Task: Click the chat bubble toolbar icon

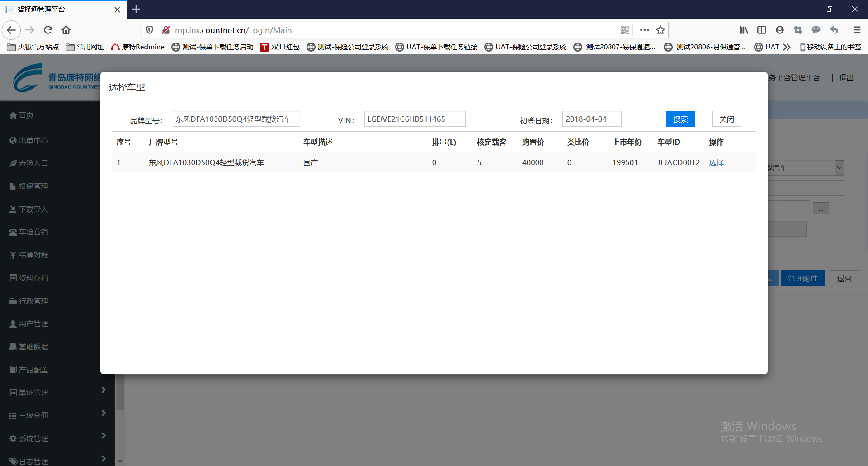Action: pos(816,30)
